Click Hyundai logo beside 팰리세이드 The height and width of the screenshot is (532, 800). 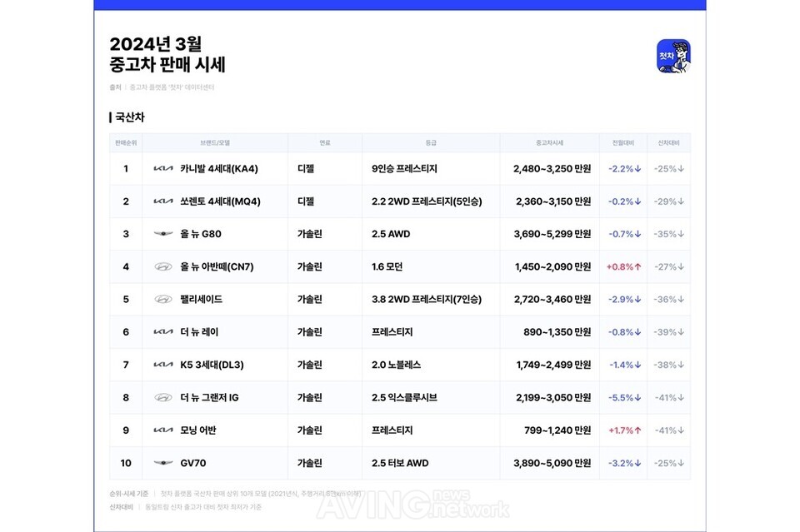[163, 299]
